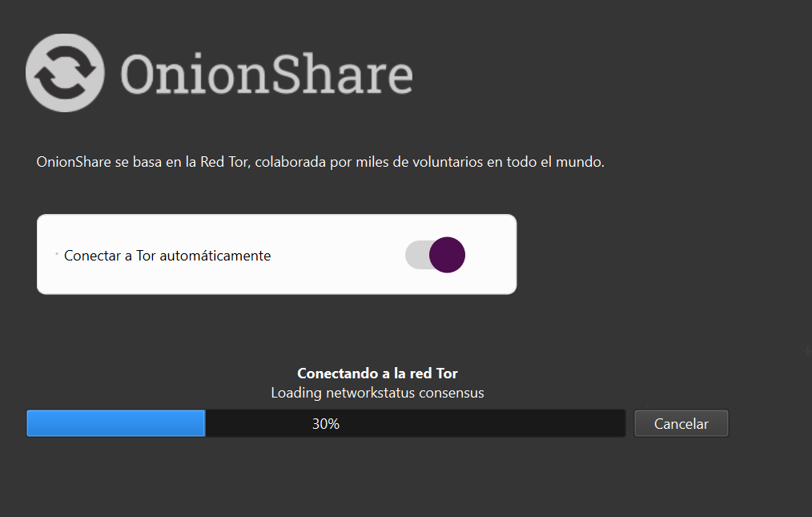Click the OnionShare wordmark title
The image size is (812, 517).
266,74
